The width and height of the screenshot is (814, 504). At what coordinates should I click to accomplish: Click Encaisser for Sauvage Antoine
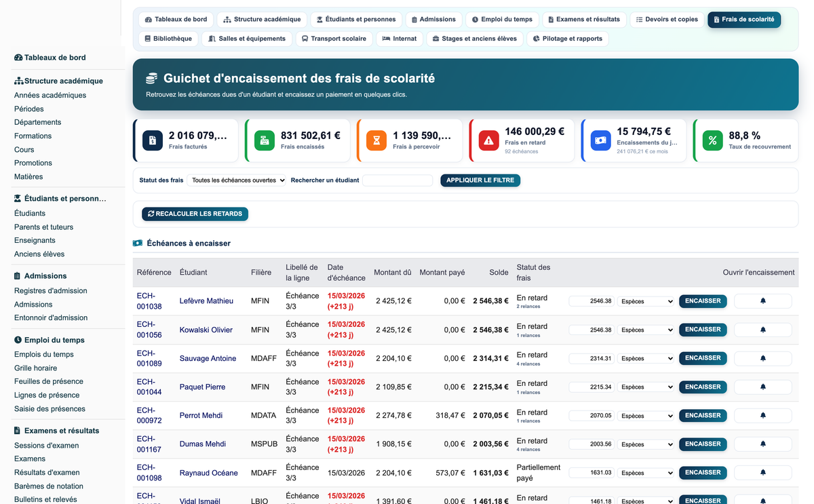click(703, 358)
